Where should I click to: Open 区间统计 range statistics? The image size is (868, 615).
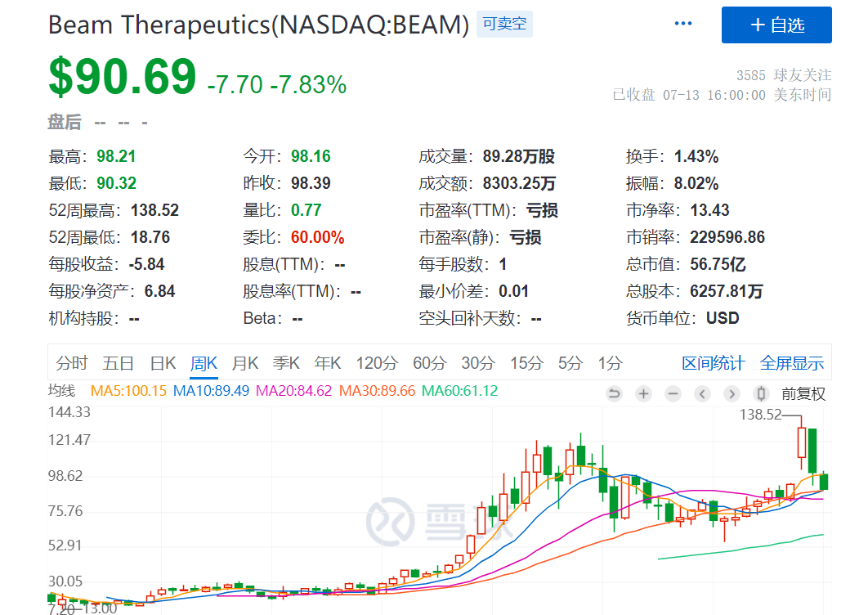(713, 363)
